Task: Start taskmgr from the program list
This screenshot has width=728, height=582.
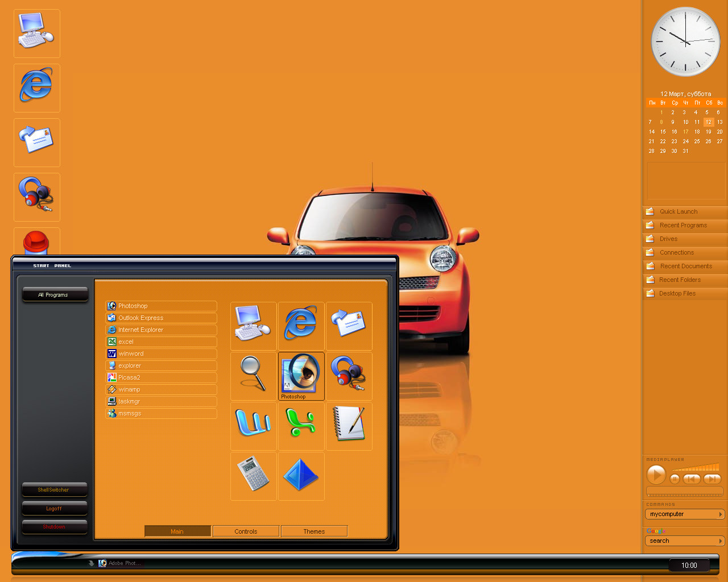Action: 161,401
